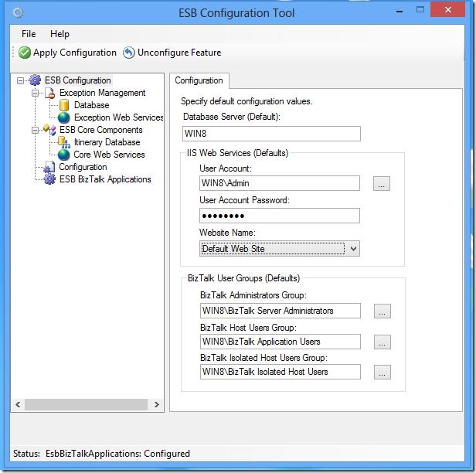Close the ESB Configuration Tool window
The height and width of the screenshot is (473, 476).
(x=448, y=10)
